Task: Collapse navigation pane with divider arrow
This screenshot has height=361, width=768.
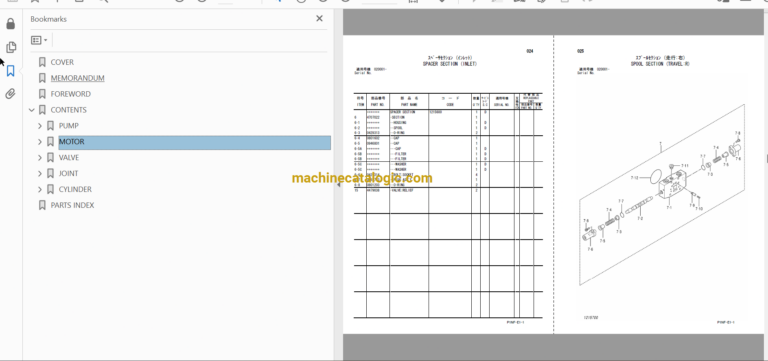Action: (338, 185)
